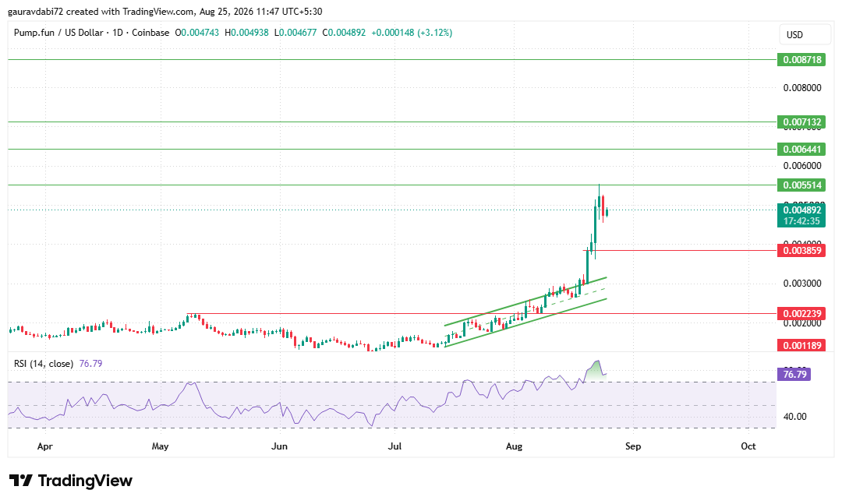842x504 pixels.
Task: Click the USD currency selector button
Action: click(805, 34)
